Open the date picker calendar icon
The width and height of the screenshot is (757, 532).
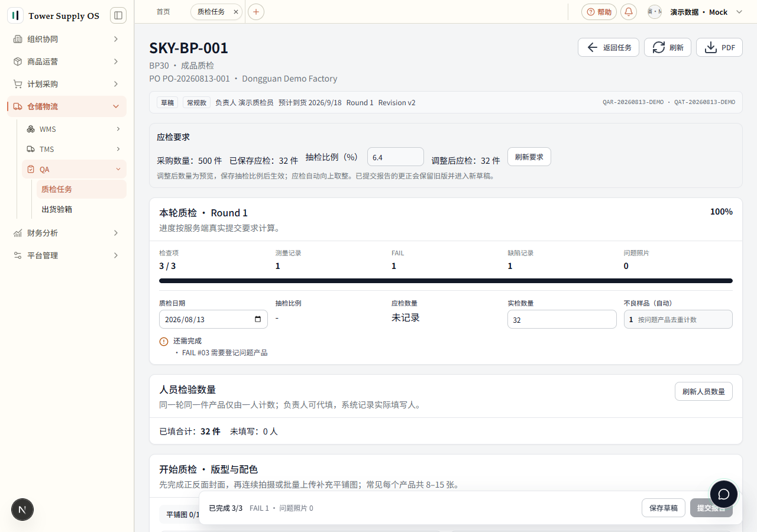(x=258, y=319)
